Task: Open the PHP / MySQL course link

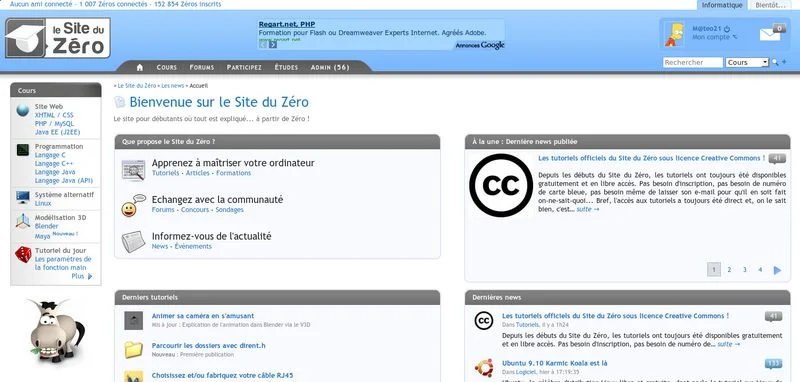Action: tap(54, 123)
